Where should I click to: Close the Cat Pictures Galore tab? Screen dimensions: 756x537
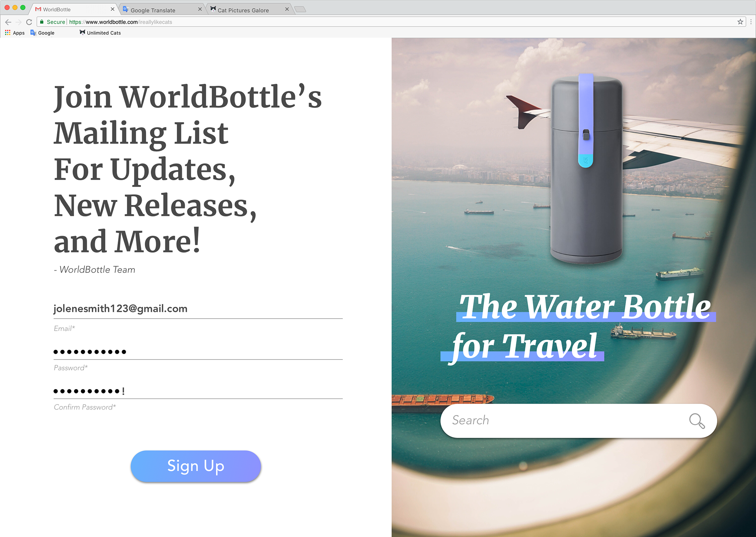click(x=287, y=9)
